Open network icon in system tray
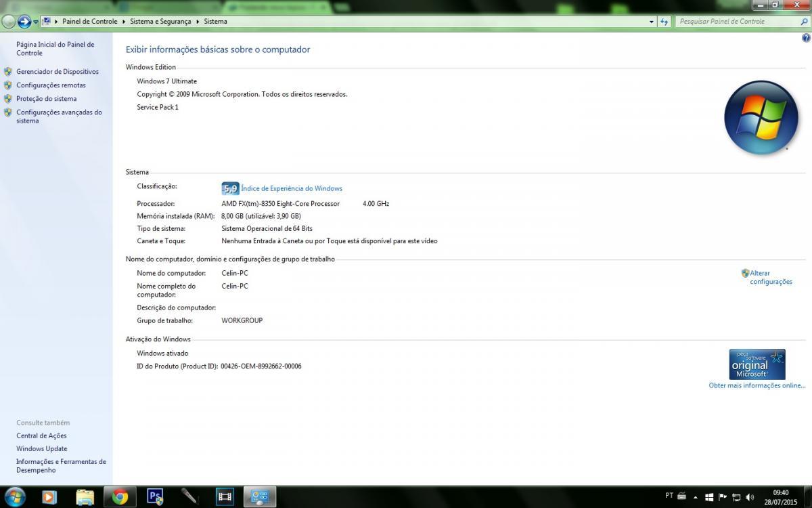The height and width of the screenshot is (508, 812). point(736,497)
